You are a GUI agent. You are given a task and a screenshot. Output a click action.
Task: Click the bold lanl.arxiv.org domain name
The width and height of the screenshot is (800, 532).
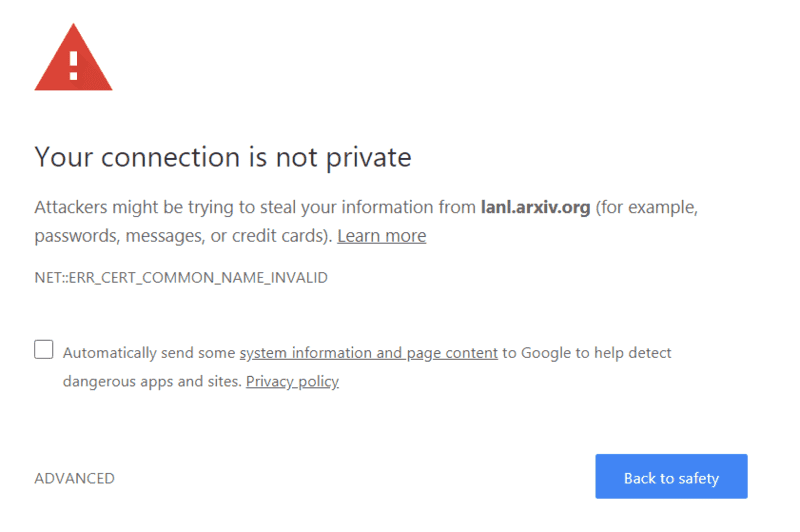click(536, 207)
